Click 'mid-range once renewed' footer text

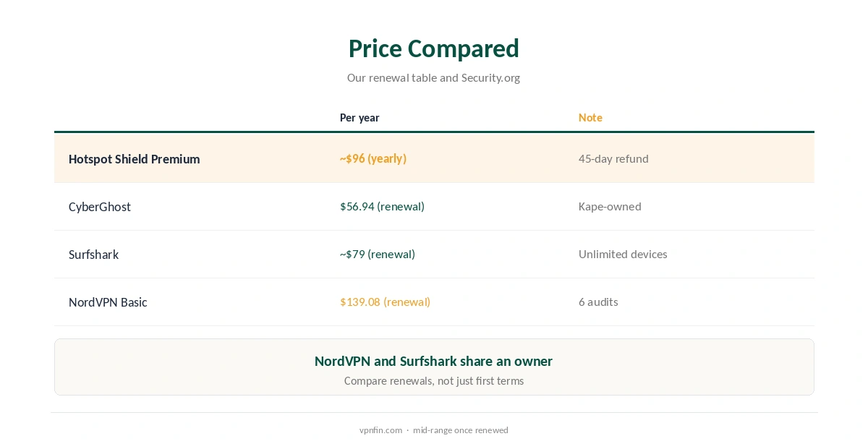[x=461, y=430]
